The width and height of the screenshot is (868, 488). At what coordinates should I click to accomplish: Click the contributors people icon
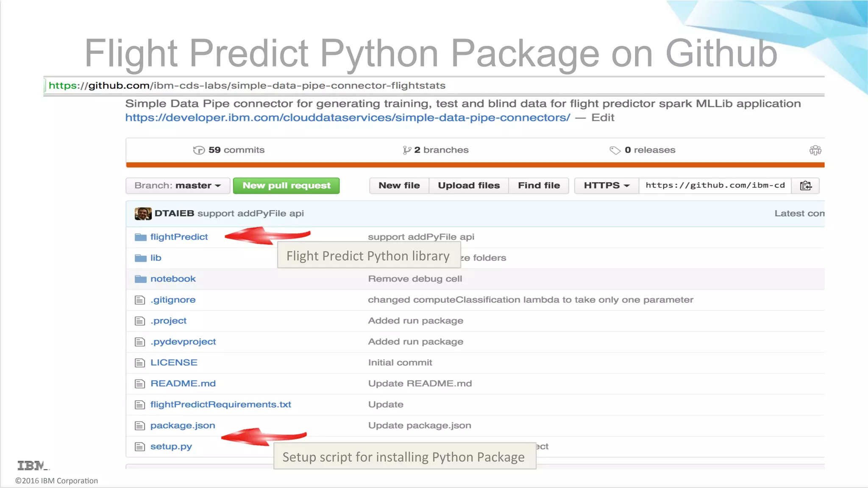point(815,150)
